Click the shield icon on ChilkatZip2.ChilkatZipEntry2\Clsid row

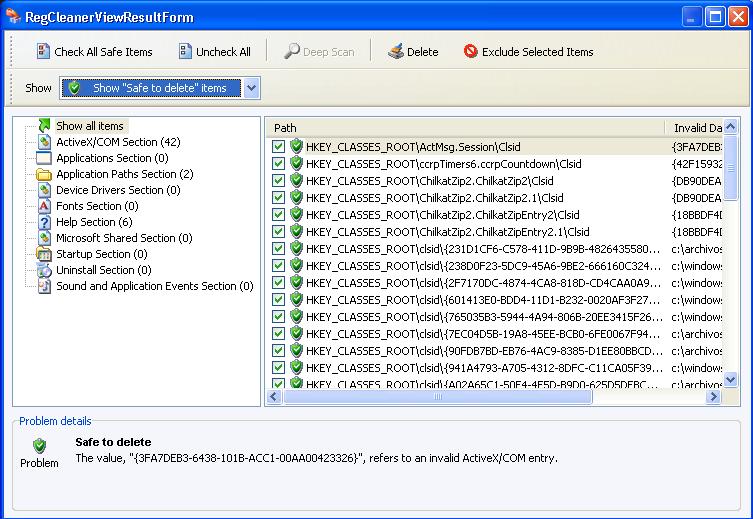pos(296,215)
